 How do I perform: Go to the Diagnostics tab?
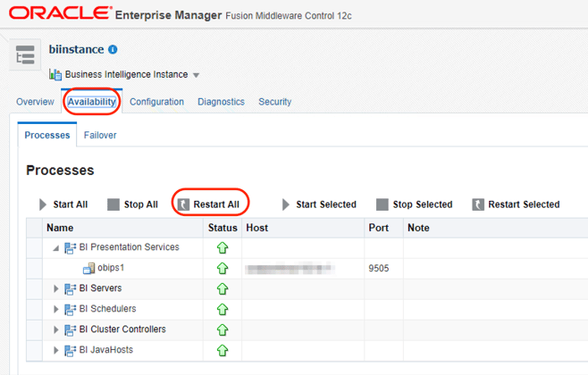pyautogui.click(x=222, y=102)
